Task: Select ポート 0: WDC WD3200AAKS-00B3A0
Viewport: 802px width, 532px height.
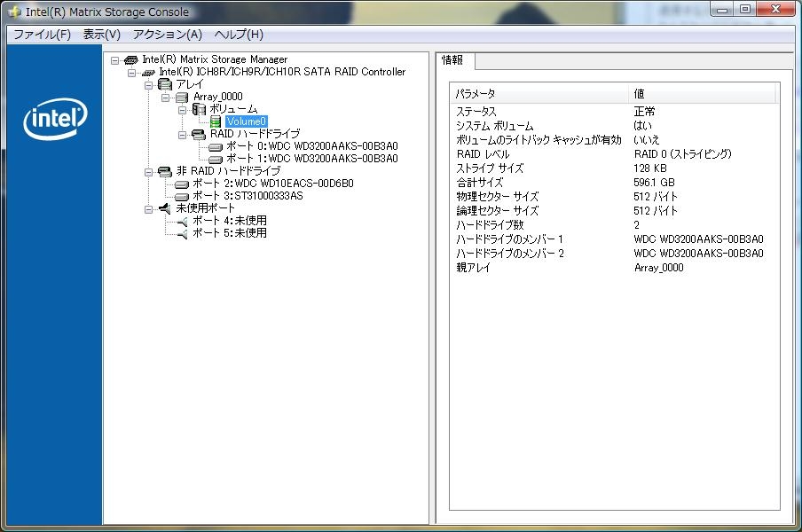Action: pyautogui.click(x=312, y=146)
